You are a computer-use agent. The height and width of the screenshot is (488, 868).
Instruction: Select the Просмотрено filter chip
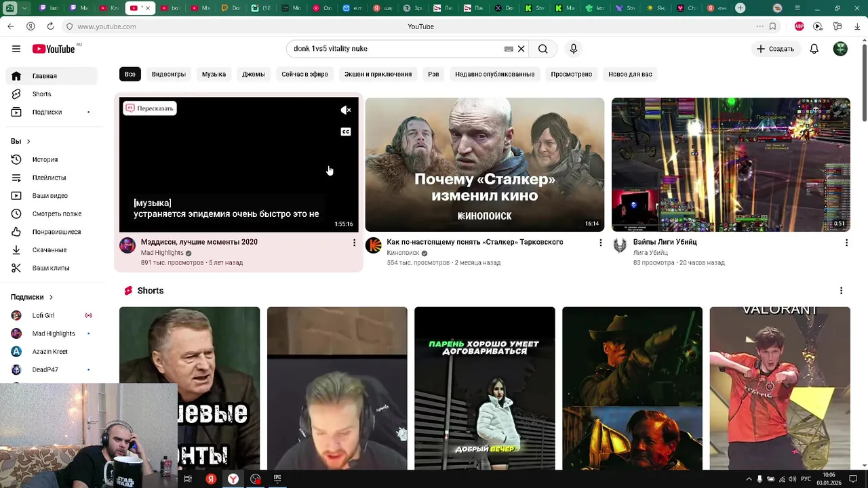(x=571, y=74)
